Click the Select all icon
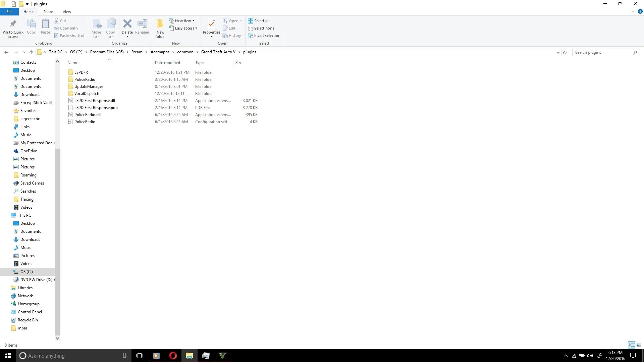This screenshot has width=644, height=363. point(251,21)
